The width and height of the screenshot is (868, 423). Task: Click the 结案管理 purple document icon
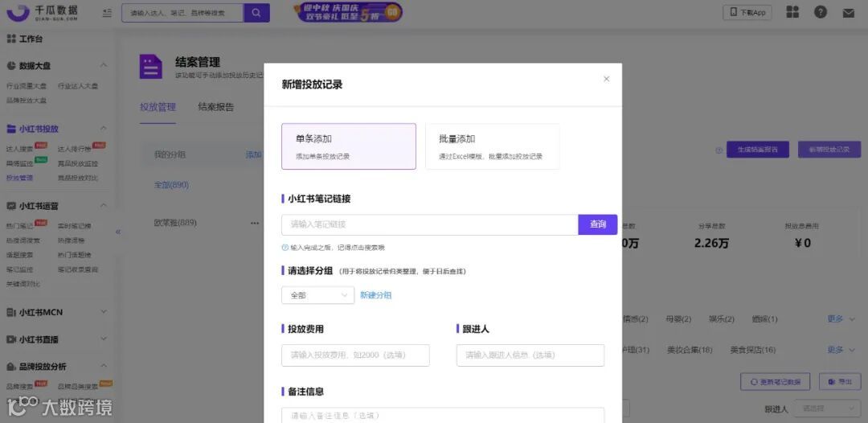point(150,67)
